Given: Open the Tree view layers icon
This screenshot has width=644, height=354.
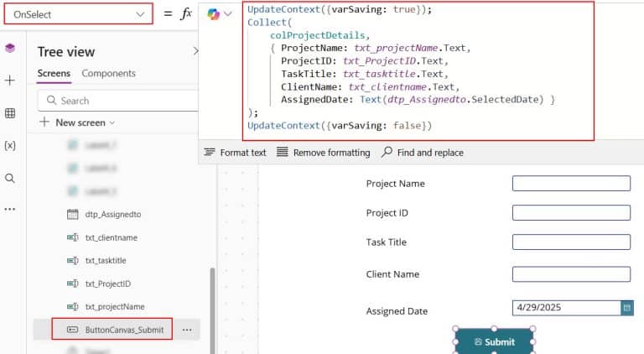Looking at the screenshot, I should tap(10, 49).
